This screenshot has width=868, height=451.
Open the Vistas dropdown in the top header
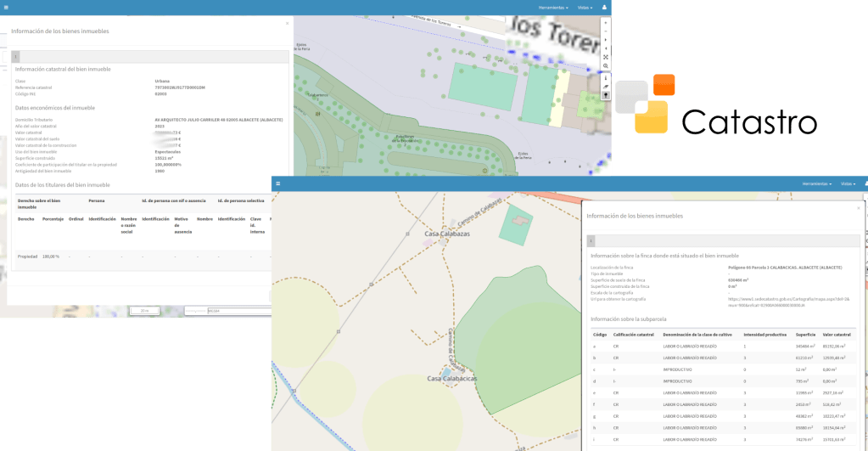585,7
